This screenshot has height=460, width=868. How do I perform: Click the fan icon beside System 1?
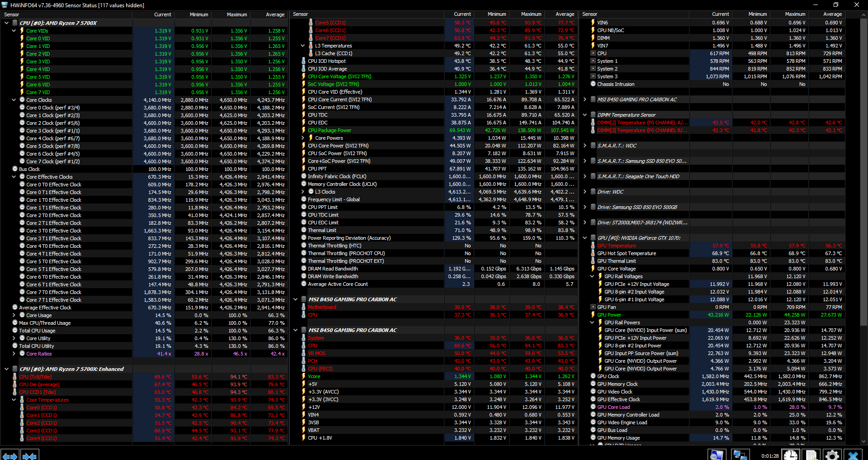(593, 61)
